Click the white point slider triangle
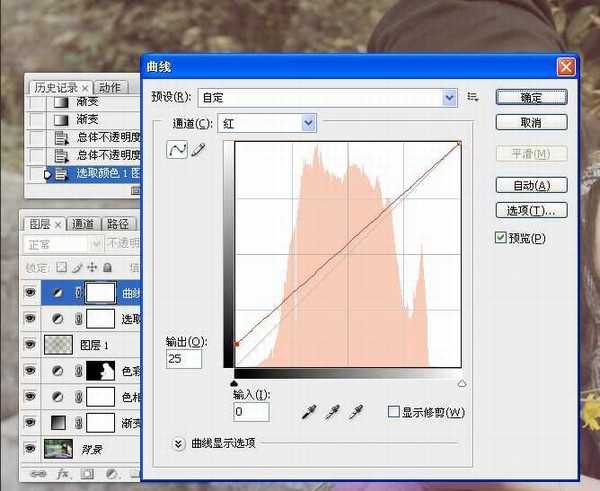 tap(461, 383)
